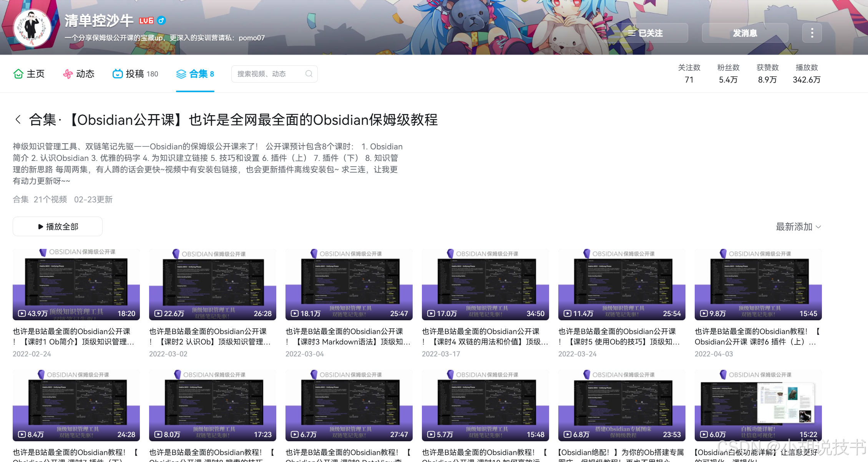Click the 课时4 双链的用法和价值 title
This screenshot has width=868, height=462.
pos(485,336)
